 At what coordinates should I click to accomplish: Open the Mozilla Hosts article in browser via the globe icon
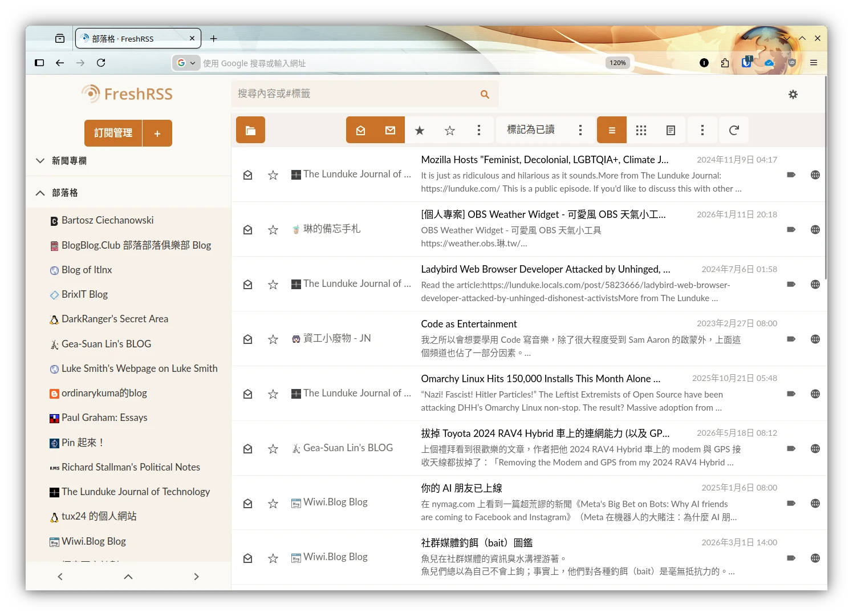point(815,175)
